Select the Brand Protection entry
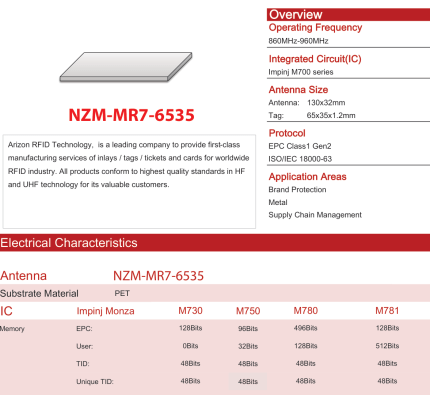 [297, 190]
